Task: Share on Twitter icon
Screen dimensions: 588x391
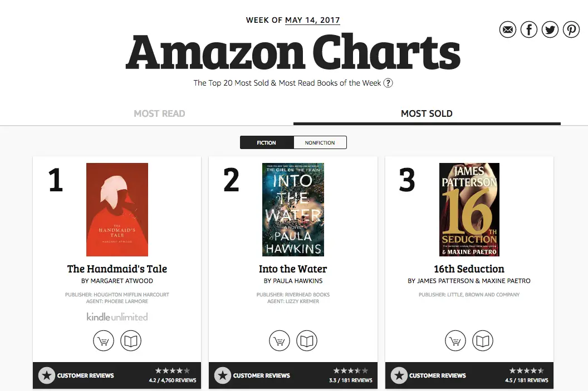Action: 550,29
